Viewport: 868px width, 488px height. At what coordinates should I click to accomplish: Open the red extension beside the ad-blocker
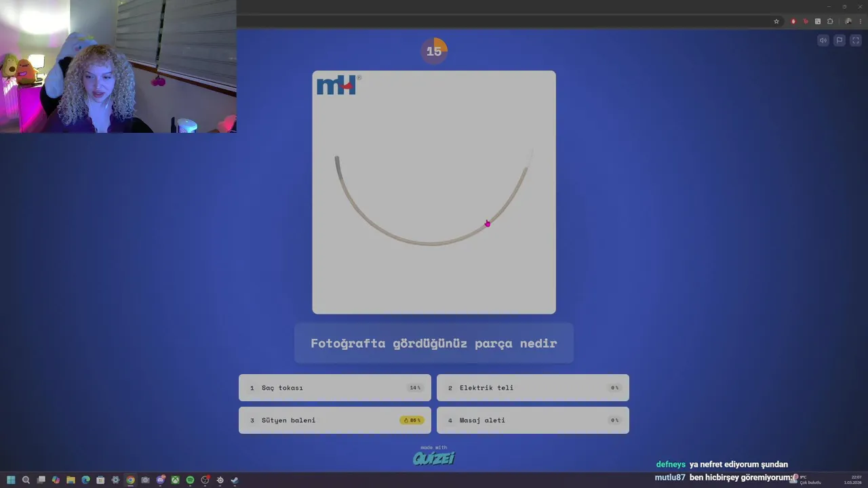pos(806,22)
